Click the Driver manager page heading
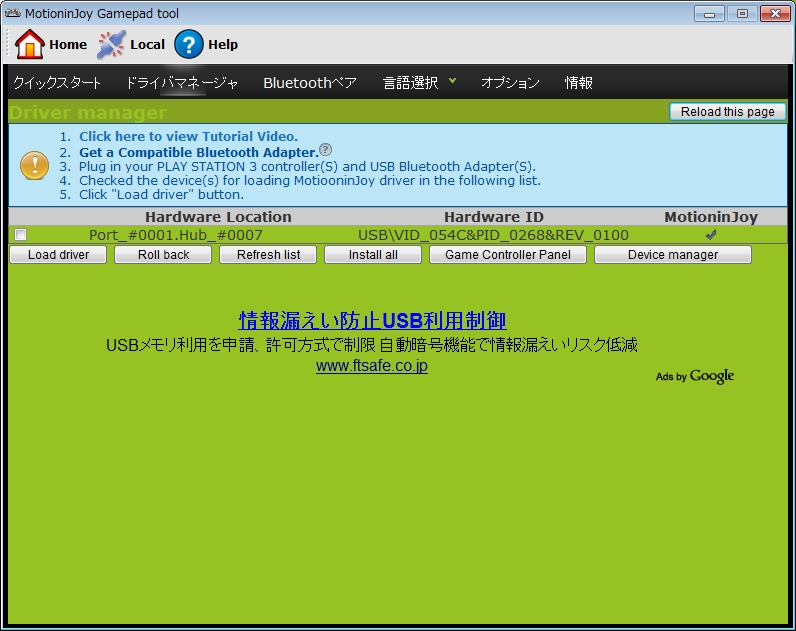Screen dimensions: 796x631 87,113
